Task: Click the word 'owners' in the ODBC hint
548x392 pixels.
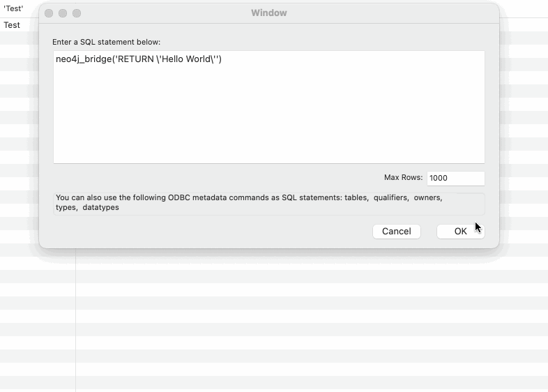Action: (x=427, y=198)
